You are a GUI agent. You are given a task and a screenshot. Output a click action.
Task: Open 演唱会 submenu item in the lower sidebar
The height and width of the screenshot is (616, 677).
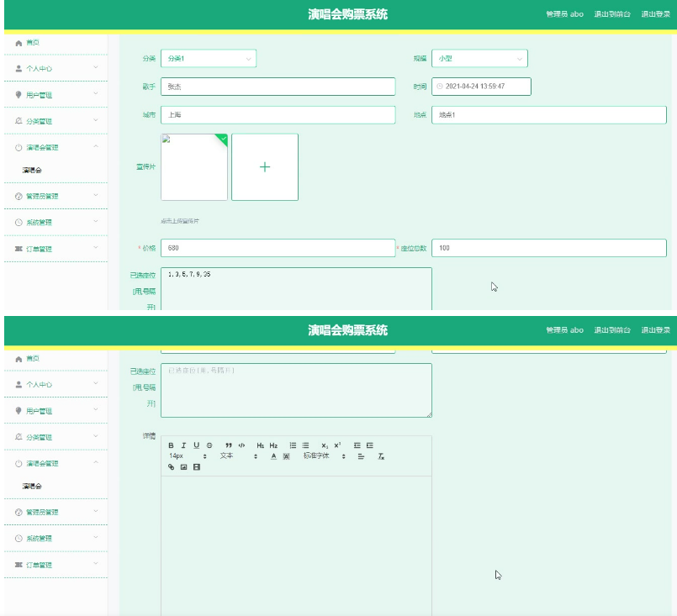point(33,486)
